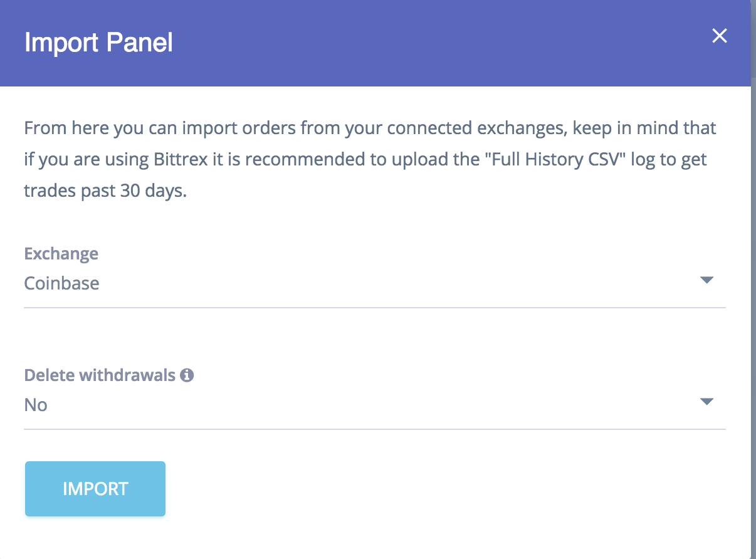Click the Import Panel title text
756x559 pixels.
coord(98,43)
